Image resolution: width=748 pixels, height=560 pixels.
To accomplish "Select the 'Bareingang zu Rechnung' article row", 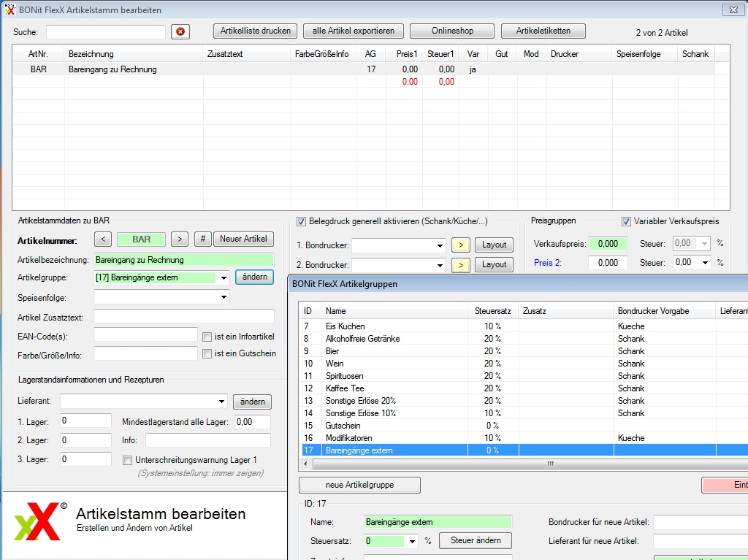I will [364, 69].
